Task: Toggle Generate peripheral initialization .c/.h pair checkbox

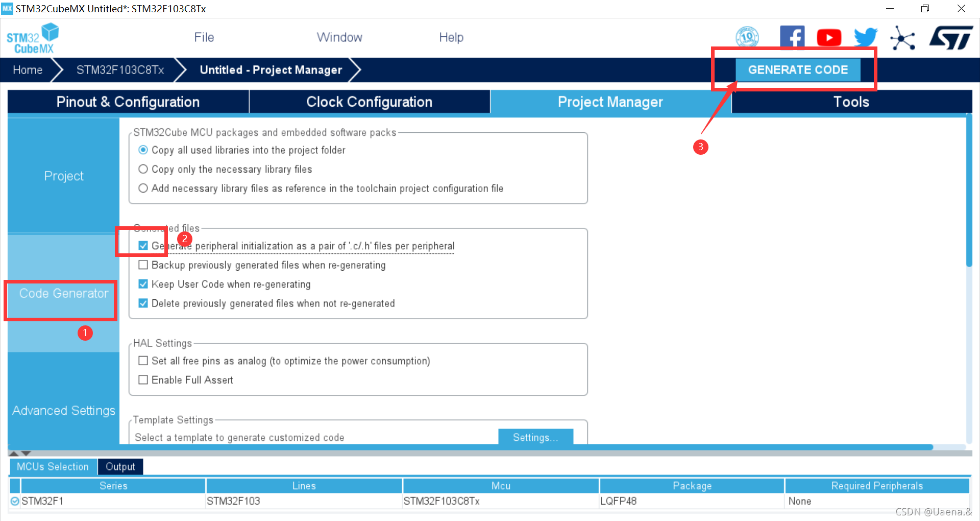Action: [x=143, y=246]
